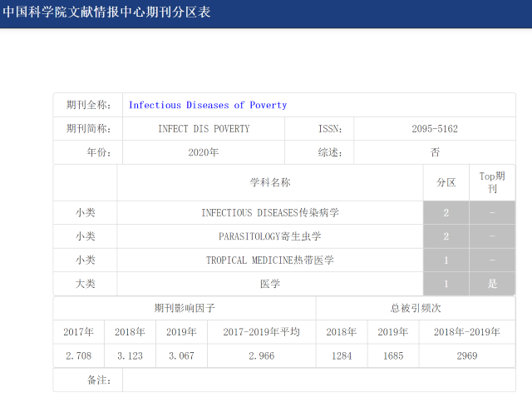Click the abbreviation INFECT DIS POVERTY
Screen dimensions: 532x397
coord(204,129)
